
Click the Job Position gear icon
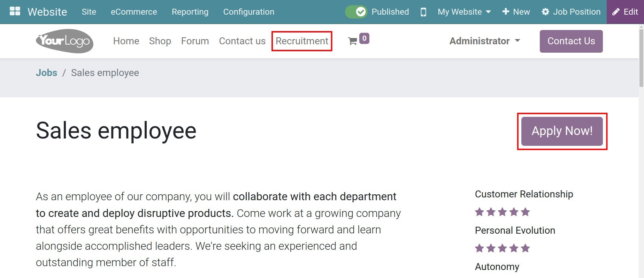click(545, 12)
